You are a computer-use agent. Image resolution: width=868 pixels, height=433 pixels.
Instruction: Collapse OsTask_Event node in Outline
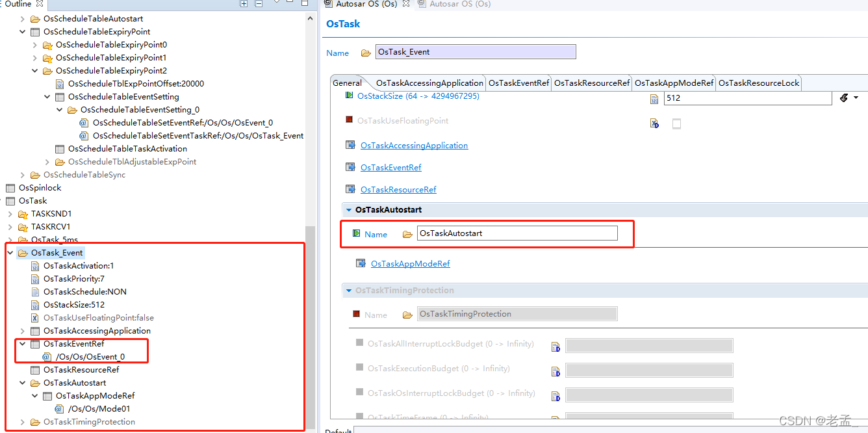(10, 253)
